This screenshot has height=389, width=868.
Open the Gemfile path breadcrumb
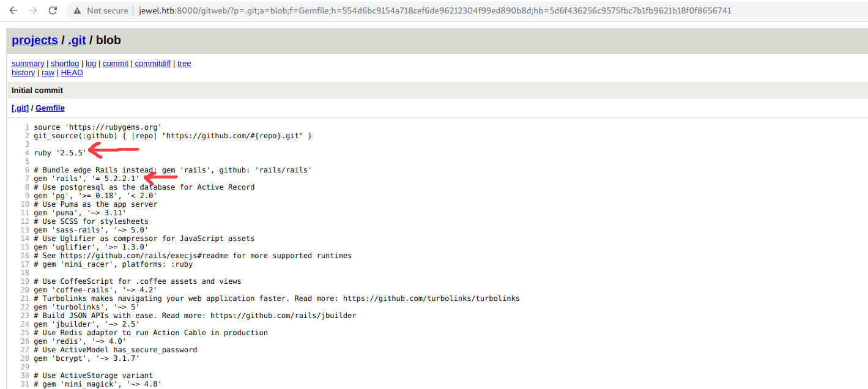(x=50, y=108)
